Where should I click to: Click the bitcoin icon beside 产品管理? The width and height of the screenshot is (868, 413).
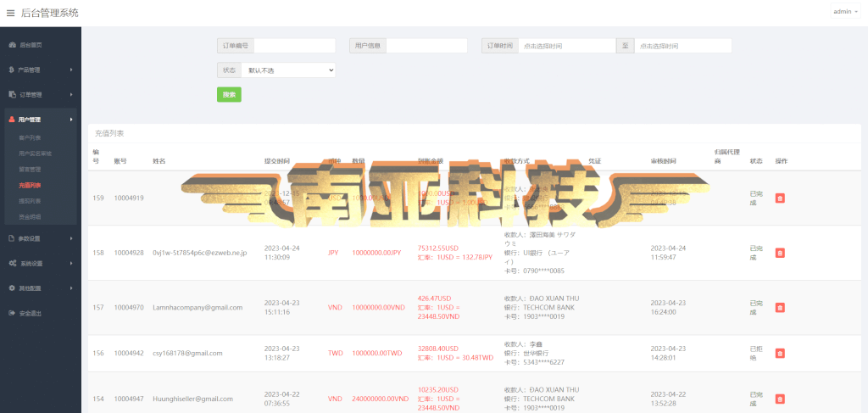12,70
